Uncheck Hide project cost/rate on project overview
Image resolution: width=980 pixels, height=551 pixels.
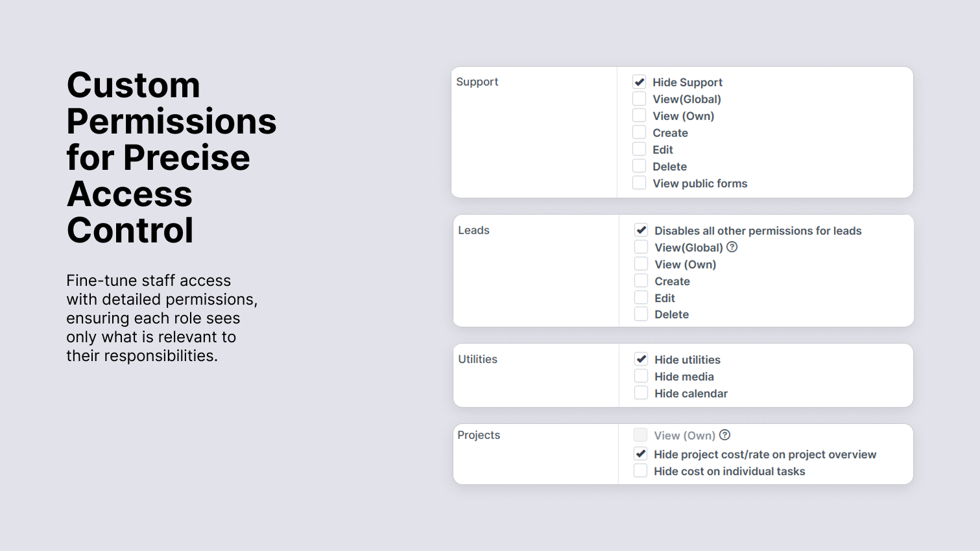point(641,454)
